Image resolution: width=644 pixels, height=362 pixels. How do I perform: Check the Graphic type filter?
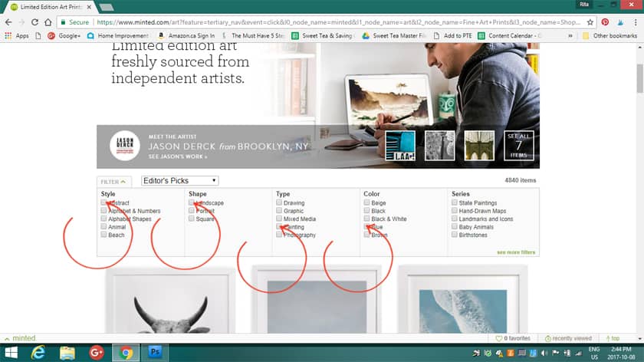tap(279, 210)
